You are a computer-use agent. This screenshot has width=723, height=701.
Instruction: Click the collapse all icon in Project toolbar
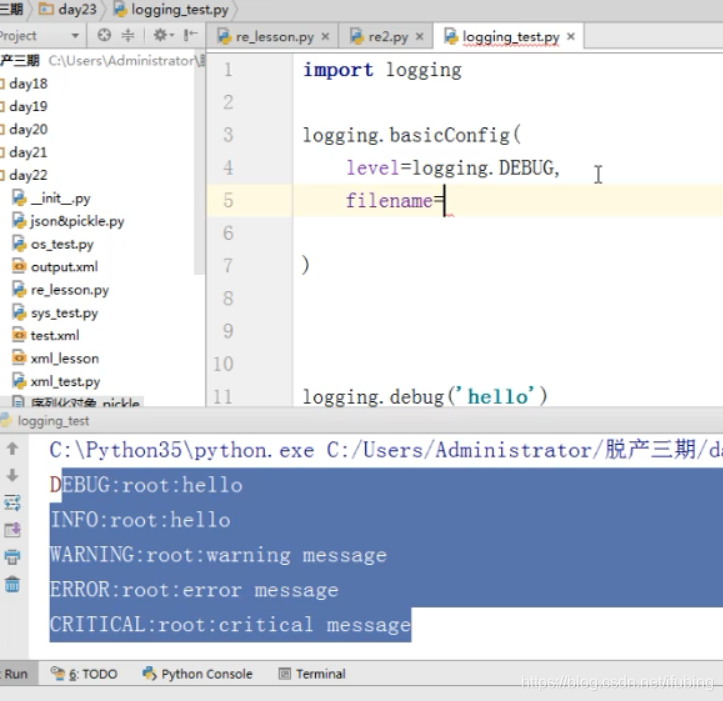tap(128, 35)
